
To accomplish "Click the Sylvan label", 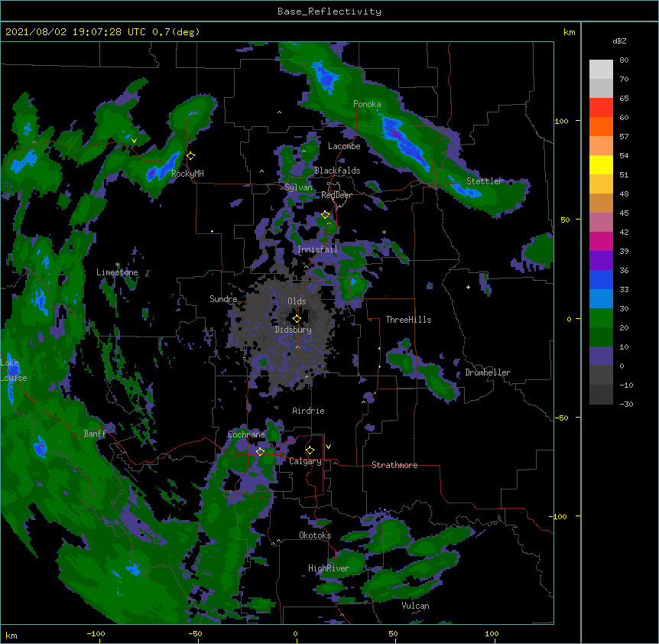I will 298,187.
